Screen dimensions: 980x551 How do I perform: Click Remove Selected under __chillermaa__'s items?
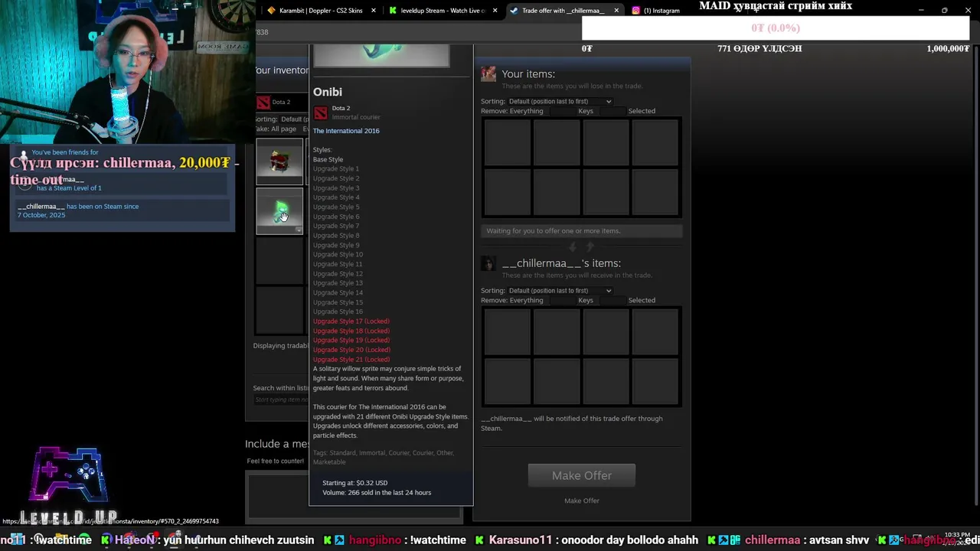[x=642, y=301]
